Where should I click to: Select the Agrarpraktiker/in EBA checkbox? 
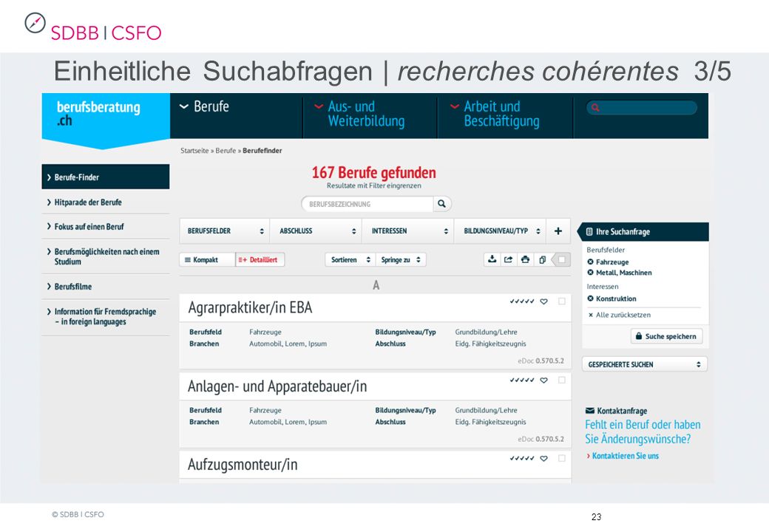tap(562, 301)
